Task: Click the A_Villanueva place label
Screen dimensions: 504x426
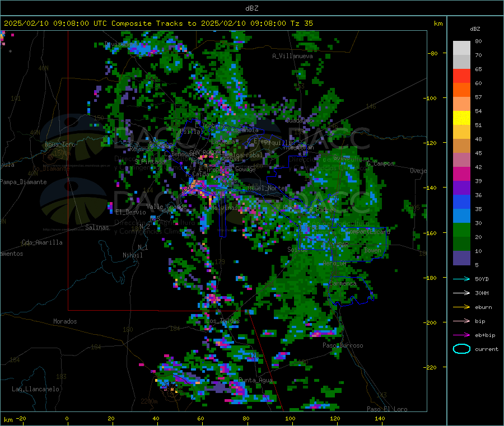Action: click(x=292, y=56)
